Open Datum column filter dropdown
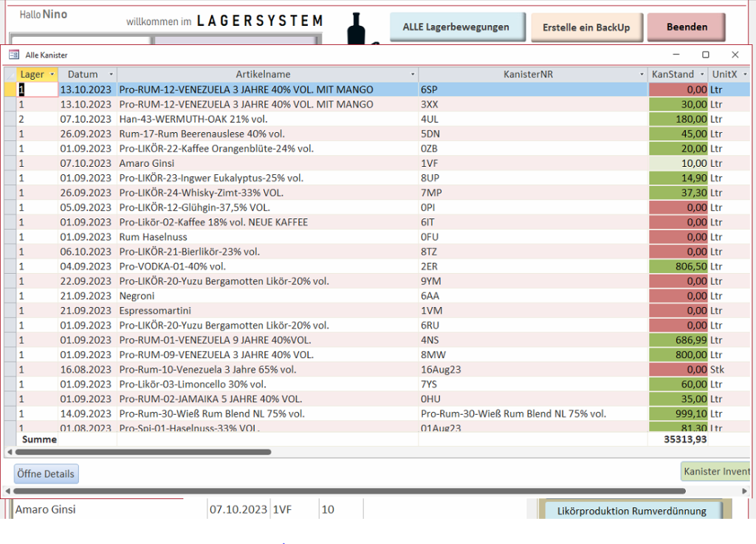Viewport: 756px width, 544px height. pyautogui.click(x=111, y=75)
